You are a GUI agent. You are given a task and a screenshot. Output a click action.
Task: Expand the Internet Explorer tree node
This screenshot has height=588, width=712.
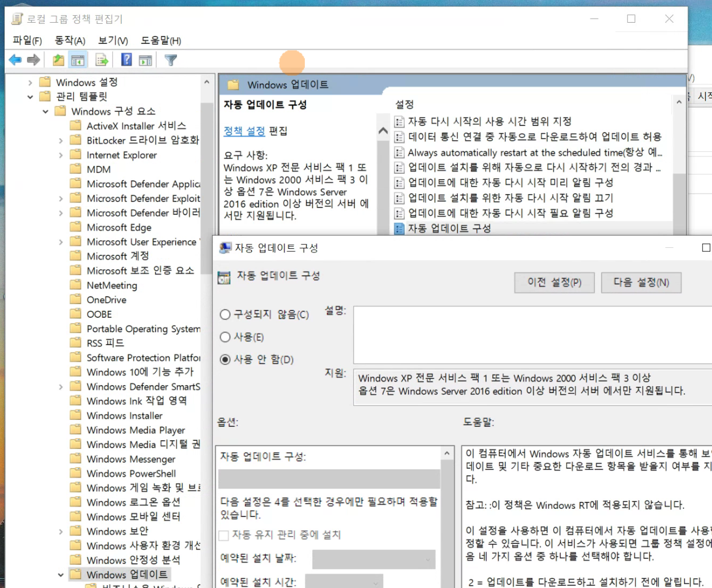coord(60,155)
